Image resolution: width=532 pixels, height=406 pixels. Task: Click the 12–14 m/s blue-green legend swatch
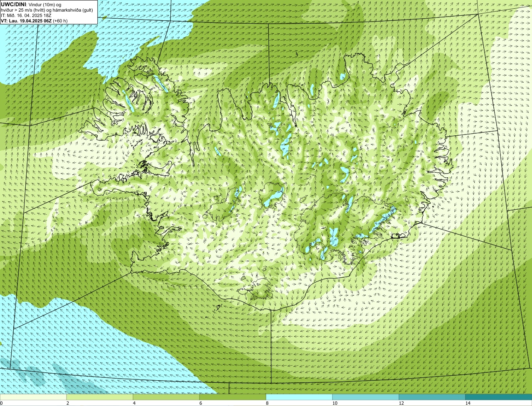pos(432,397)
